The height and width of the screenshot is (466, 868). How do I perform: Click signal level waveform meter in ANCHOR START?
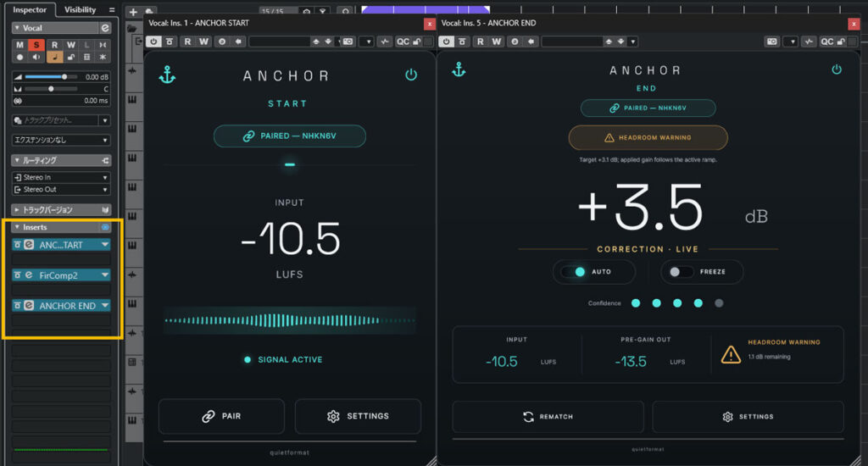290,320
